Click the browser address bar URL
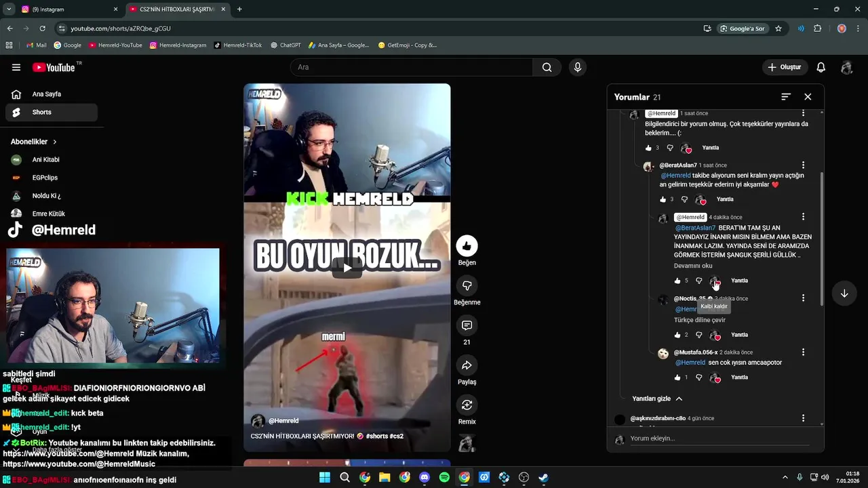This screenshot has height=488, width=868. tap(121, 28)
